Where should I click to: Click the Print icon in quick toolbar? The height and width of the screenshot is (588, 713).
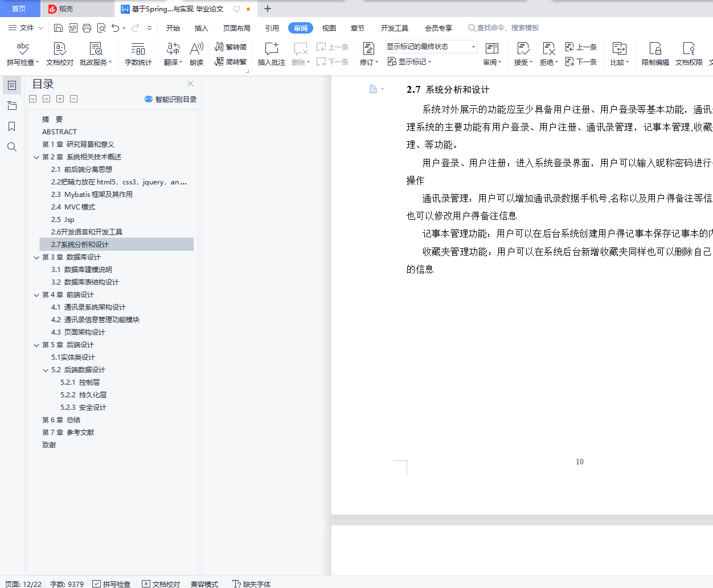click(87, 28)
